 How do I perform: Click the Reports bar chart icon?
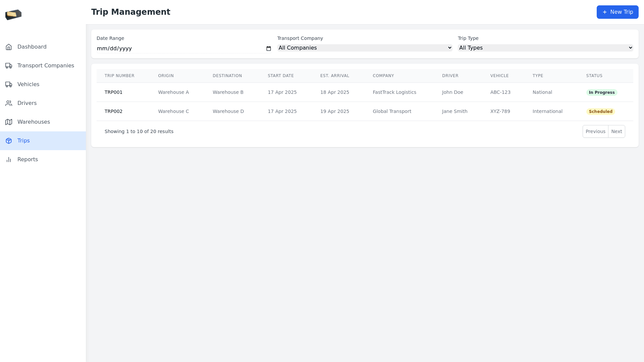coord(9,160)
